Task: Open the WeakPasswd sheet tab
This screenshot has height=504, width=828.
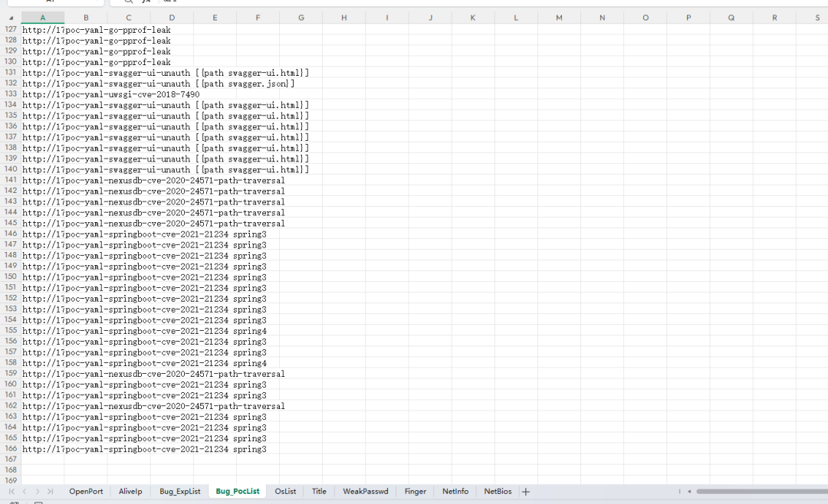Action: 366,491
